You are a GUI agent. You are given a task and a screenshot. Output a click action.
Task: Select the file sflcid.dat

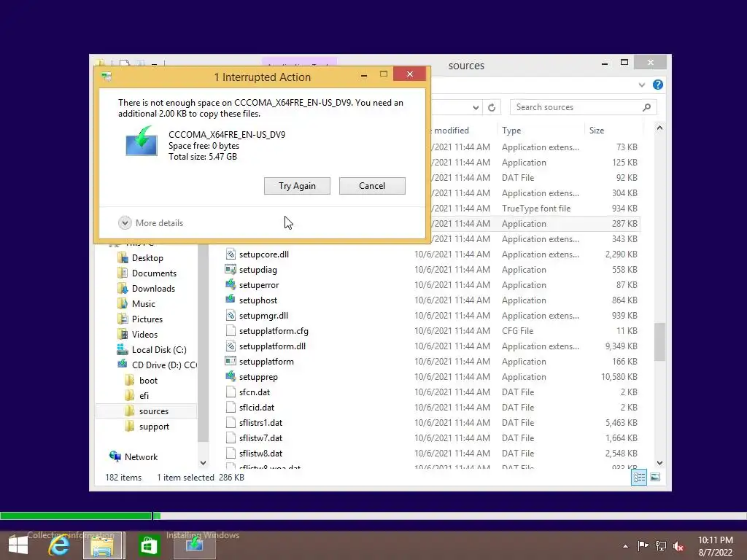pos(257,408)
